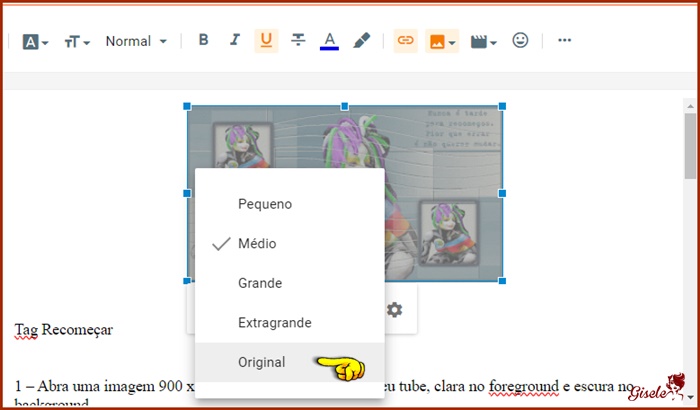Viewport: 700px width, 410px height.
Task: Apply strikethrough formatting
Action: tap(298, 40)
